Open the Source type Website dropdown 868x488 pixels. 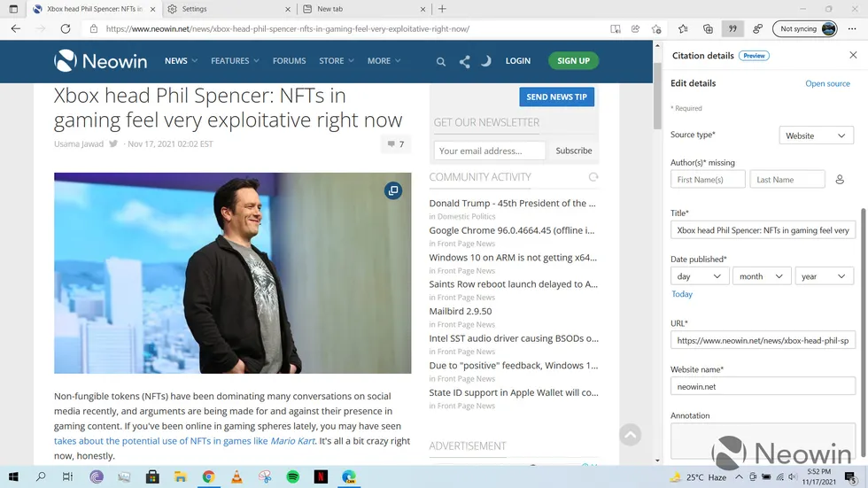(816, 136)
